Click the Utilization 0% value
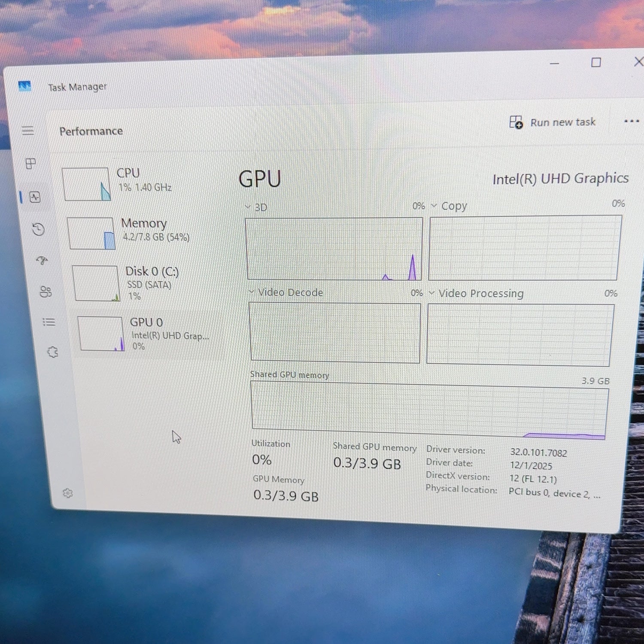The height and width of the screenshot is (644, 644). pos(261,460)
